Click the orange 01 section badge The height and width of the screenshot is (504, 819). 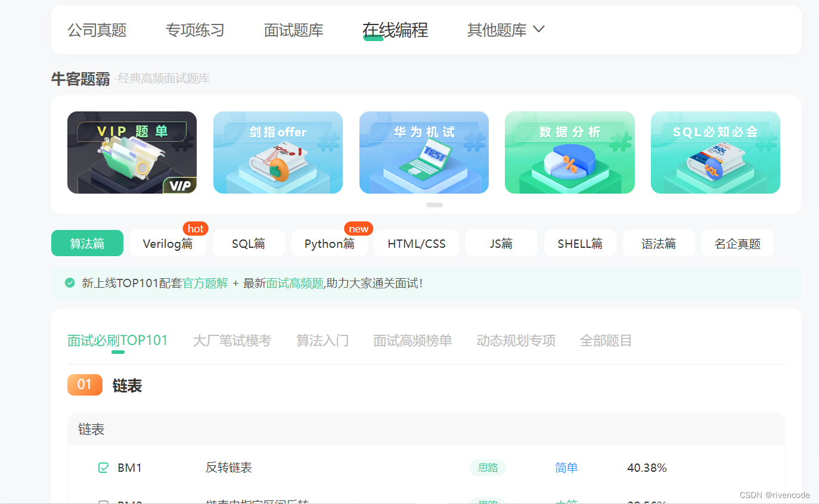85,385
